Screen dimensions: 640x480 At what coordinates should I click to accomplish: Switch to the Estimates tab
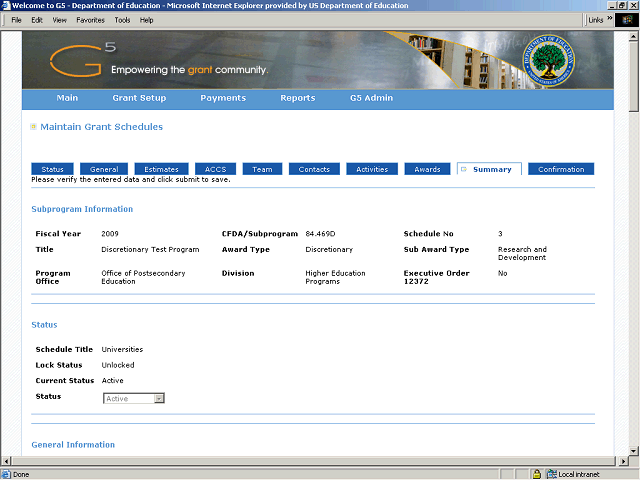pyautogui.click(x=162, y=169)
